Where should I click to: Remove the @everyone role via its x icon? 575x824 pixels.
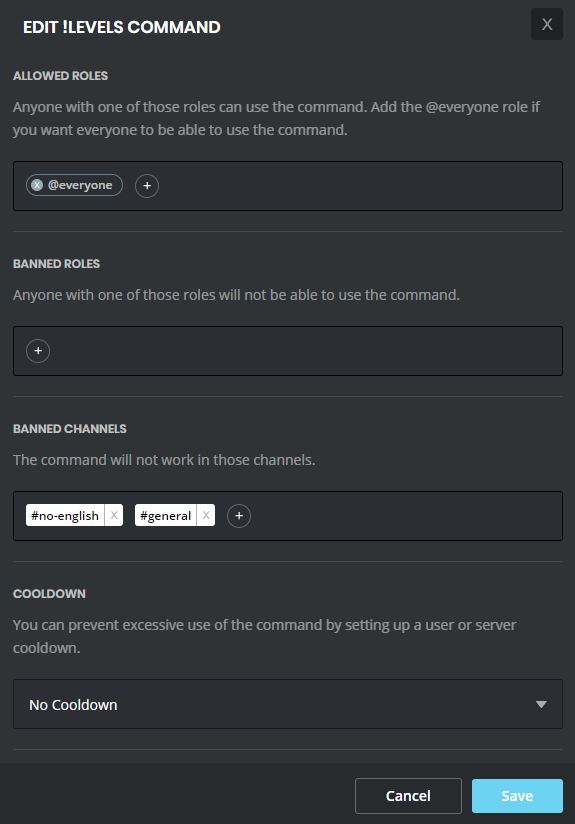(37, 185)
